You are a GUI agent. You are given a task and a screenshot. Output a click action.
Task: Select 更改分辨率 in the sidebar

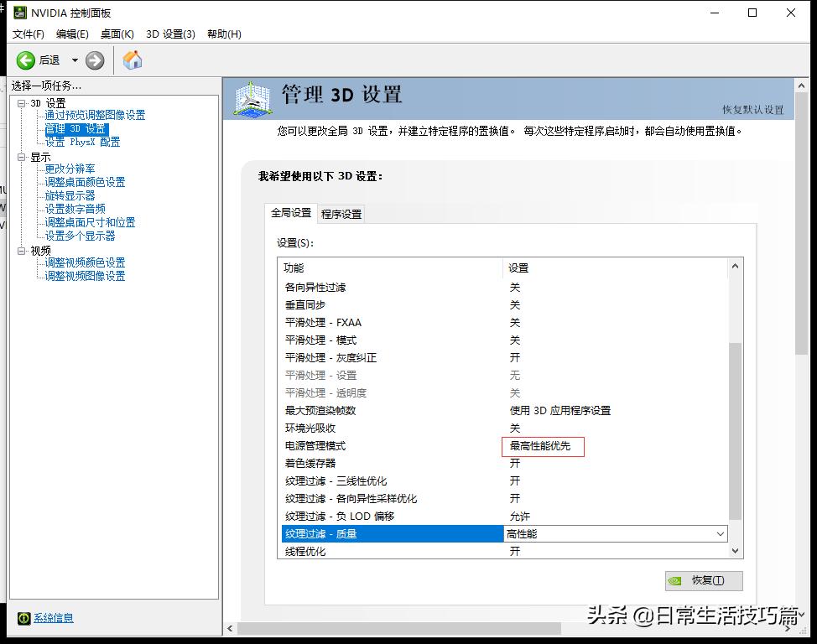pos(72,169)
